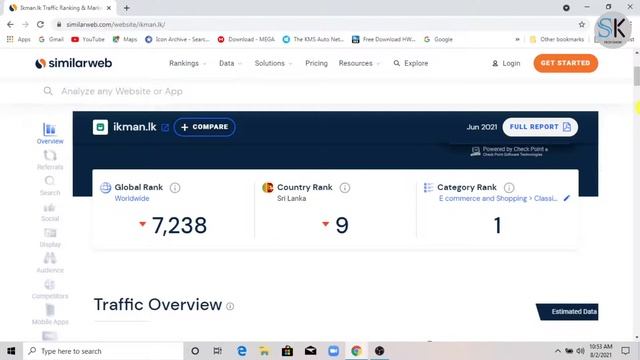Image resolution: width=640 pixels, height=360 pixels.
Task: Open File Explorer from taskbar
Action: [264, 351]
